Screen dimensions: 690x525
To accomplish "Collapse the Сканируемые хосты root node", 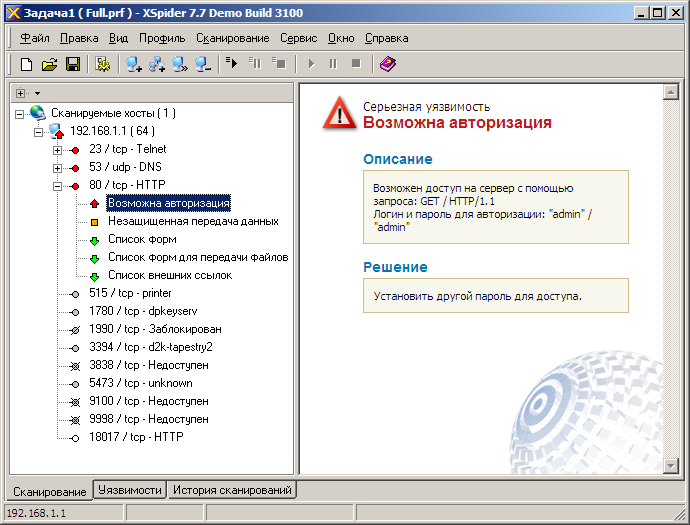I will pyautogui.click(x=19, y=114).
